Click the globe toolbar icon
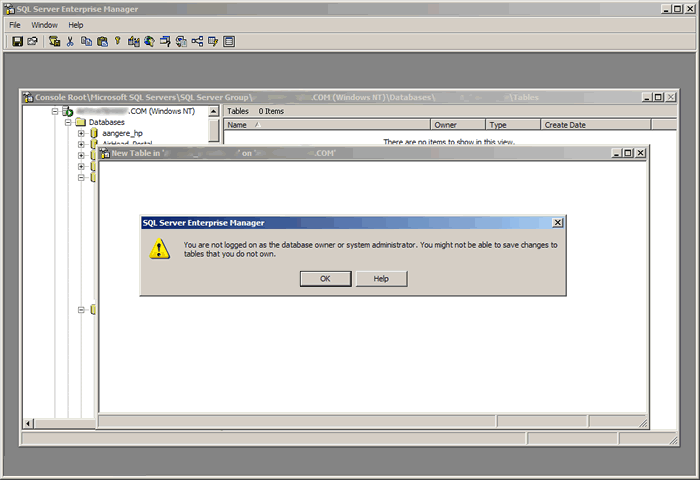This screenshot has height=480, width=700. 149,42
